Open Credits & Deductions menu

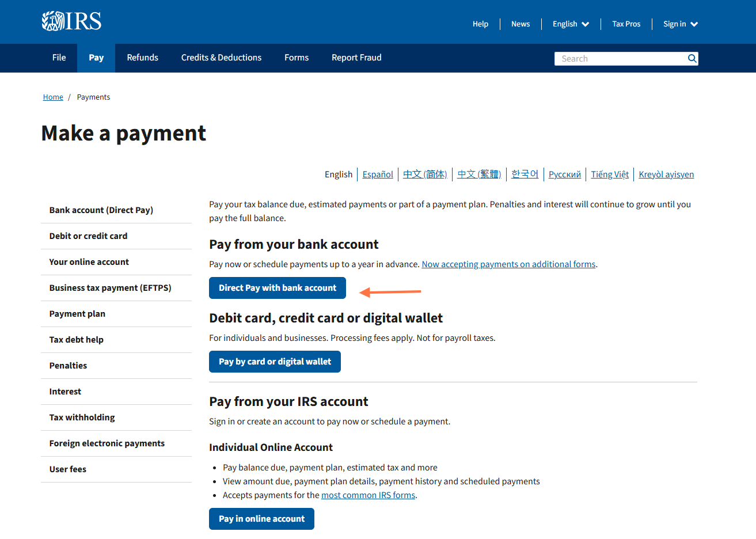coord(221,58)
